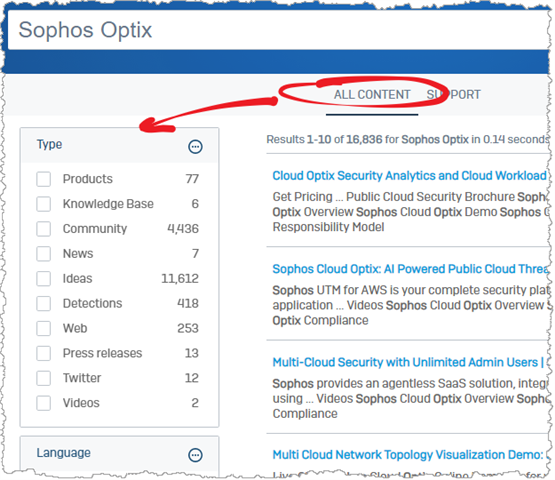The image size is (555, 480).
Task: Click the Web count 253
Action: pos(188,328)
